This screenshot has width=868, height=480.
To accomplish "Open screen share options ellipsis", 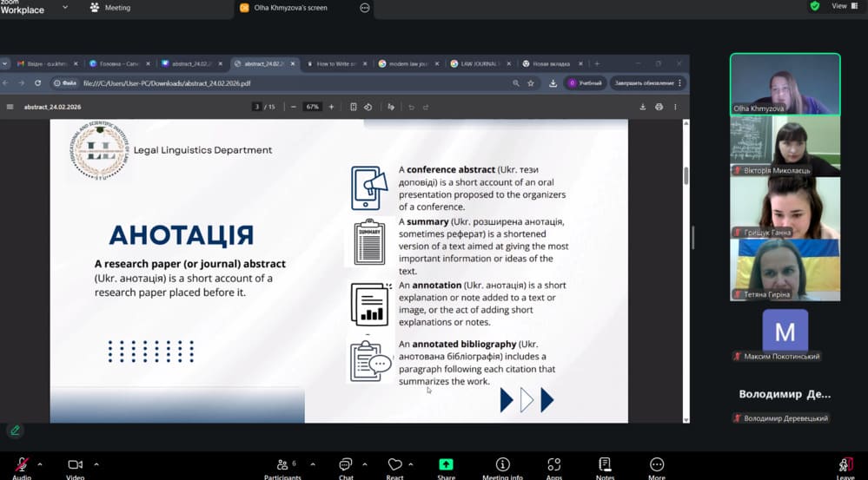I will click(365, 8).
